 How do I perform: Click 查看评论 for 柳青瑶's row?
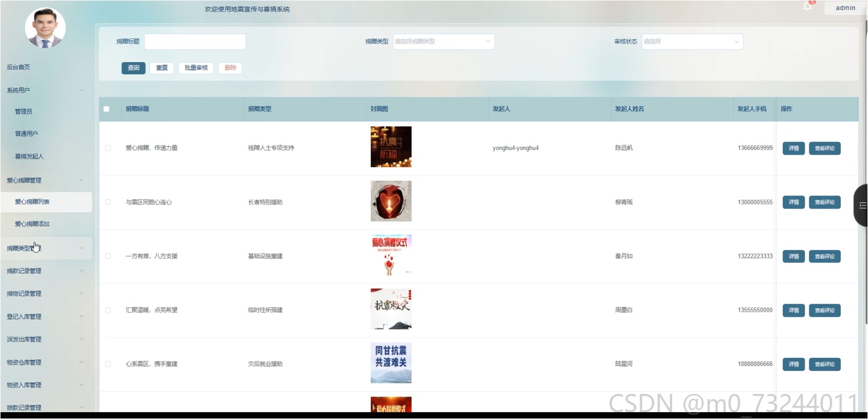click(x=825, y=202)
